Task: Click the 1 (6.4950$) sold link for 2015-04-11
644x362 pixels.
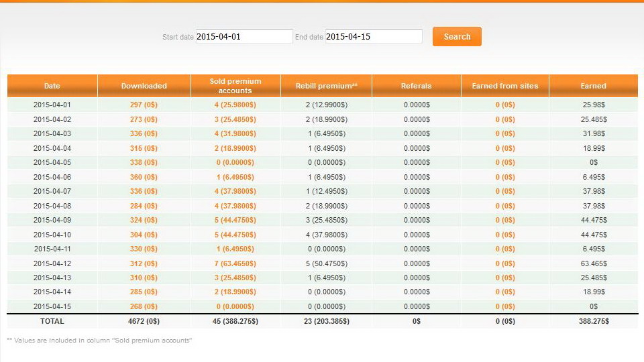Action: point(235,249)
